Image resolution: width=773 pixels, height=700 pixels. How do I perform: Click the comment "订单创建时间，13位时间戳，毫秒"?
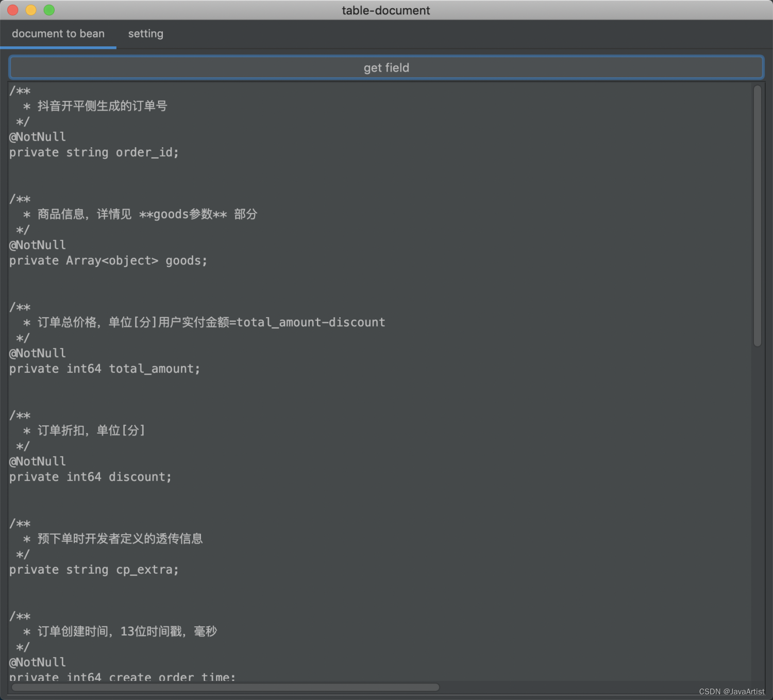(x=127, y=631)
